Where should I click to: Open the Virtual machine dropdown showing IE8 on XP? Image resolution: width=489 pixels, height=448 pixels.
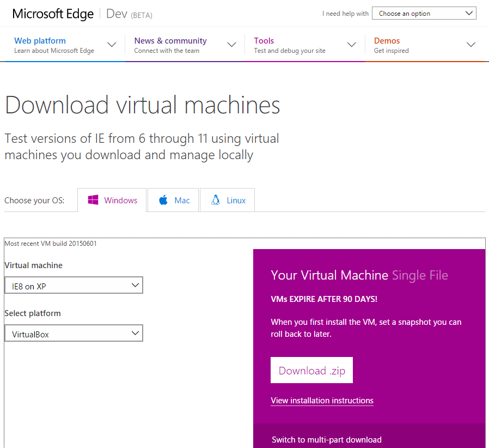pyautogui.click(x=74, y=285)
